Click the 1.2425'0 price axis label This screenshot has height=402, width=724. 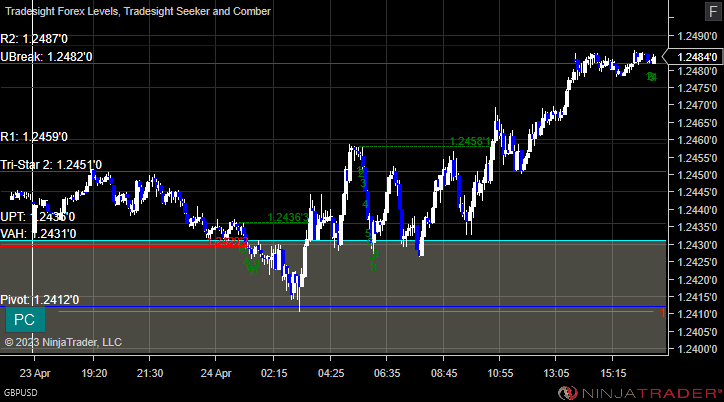click(697, 262)
